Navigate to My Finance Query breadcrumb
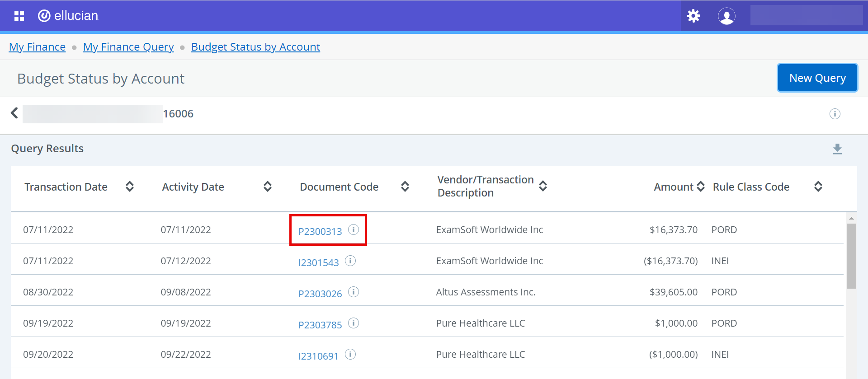This screenshot has height=379, width=868. 128,47
